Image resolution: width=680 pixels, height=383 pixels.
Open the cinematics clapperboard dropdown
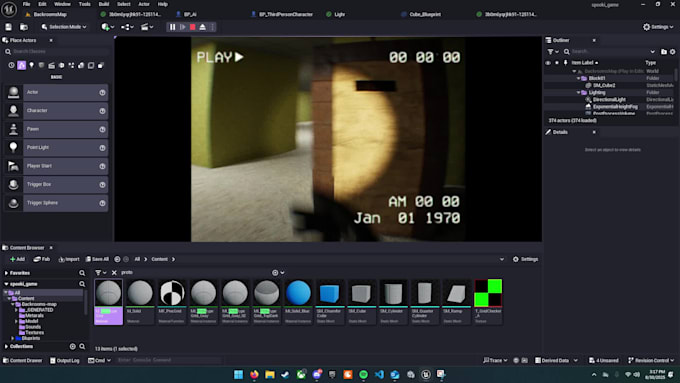coord(147,27)
